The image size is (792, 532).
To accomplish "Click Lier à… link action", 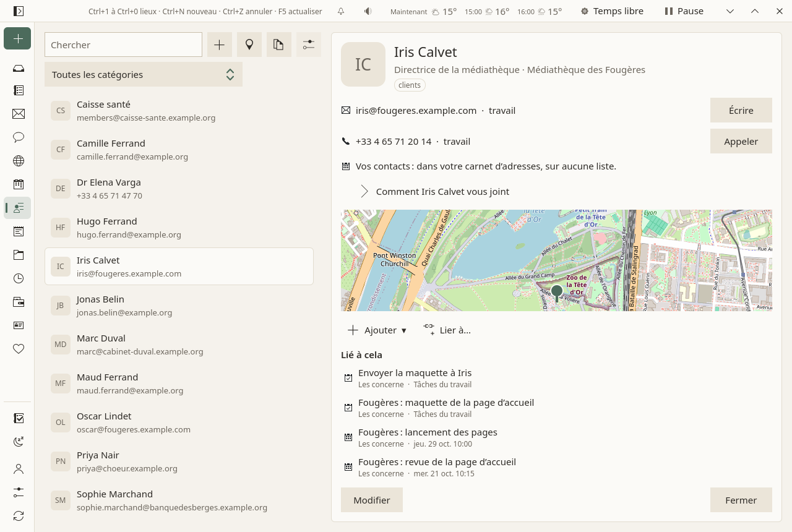I will pyautogui.click(x=447, y=330).
